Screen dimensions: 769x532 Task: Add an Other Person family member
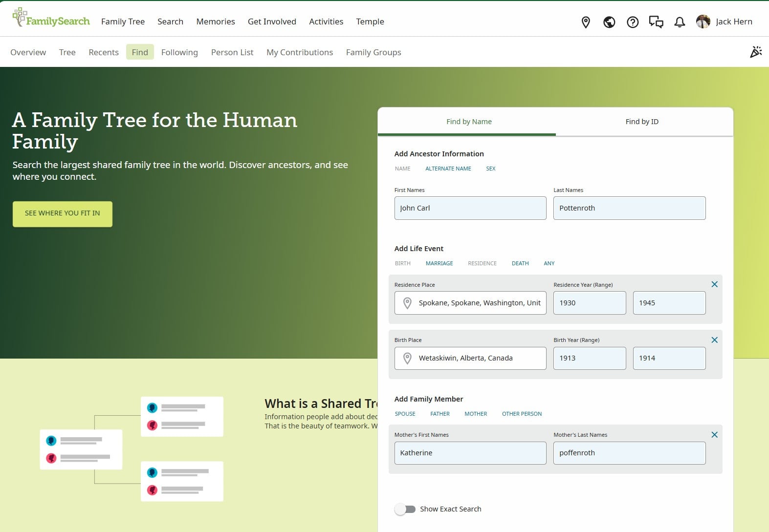[x=522, y=414]
